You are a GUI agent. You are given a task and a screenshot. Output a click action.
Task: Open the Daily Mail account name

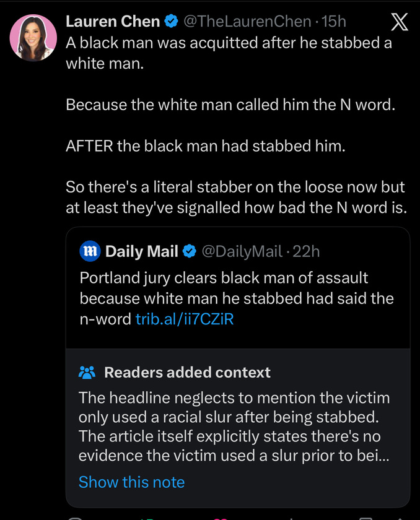pos(142,251)
